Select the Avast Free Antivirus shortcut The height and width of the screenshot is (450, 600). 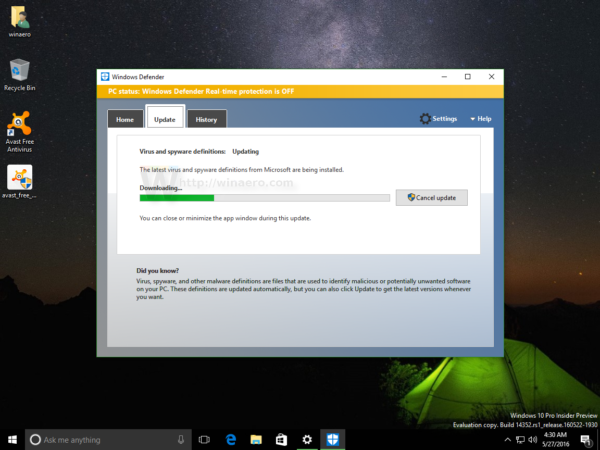pyautogui.click(x=20, y=132)
